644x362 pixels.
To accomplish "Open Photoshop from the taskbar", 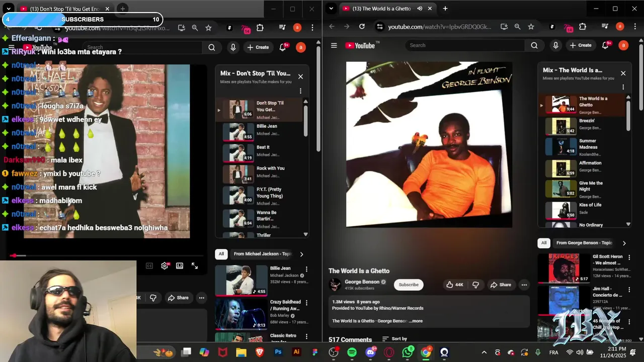I will pyautogui.click(x=278, y=352).
